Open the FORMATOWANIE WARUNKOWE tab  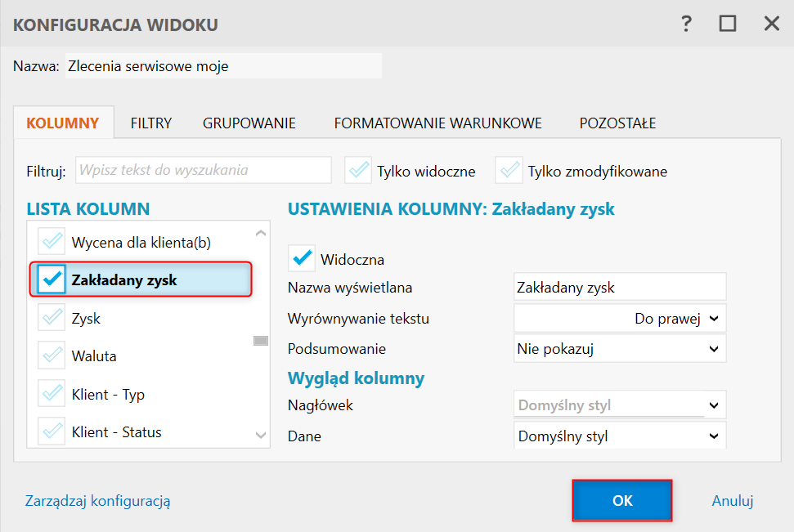[x=437, y=123]
